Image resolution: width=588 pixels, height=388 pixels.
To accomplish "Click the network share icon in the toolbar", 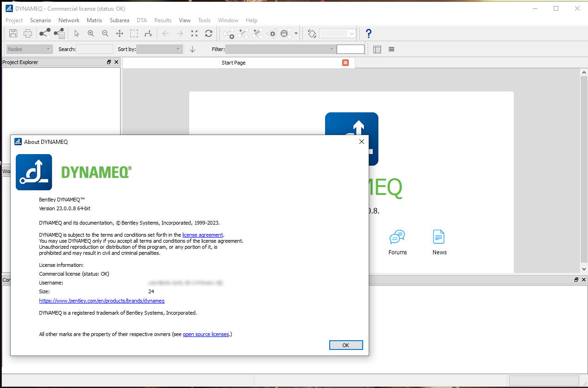I will tap(45, 33).
